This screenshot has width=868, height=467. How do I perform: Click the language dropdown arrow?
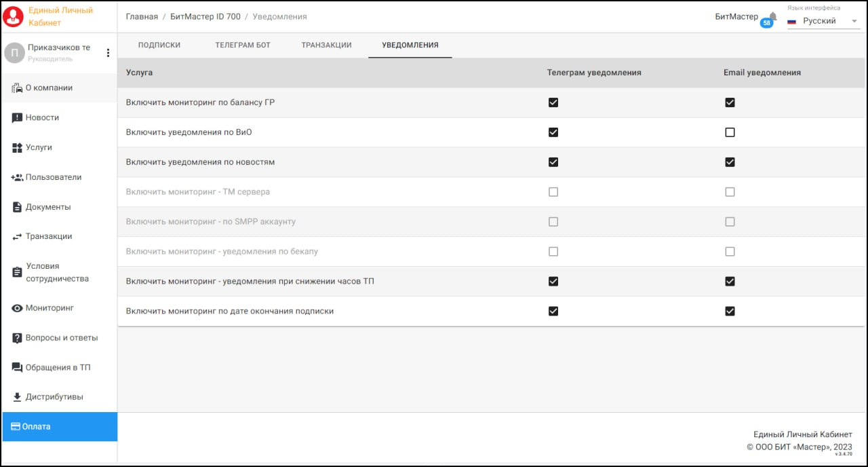click(x=854, y=21)
